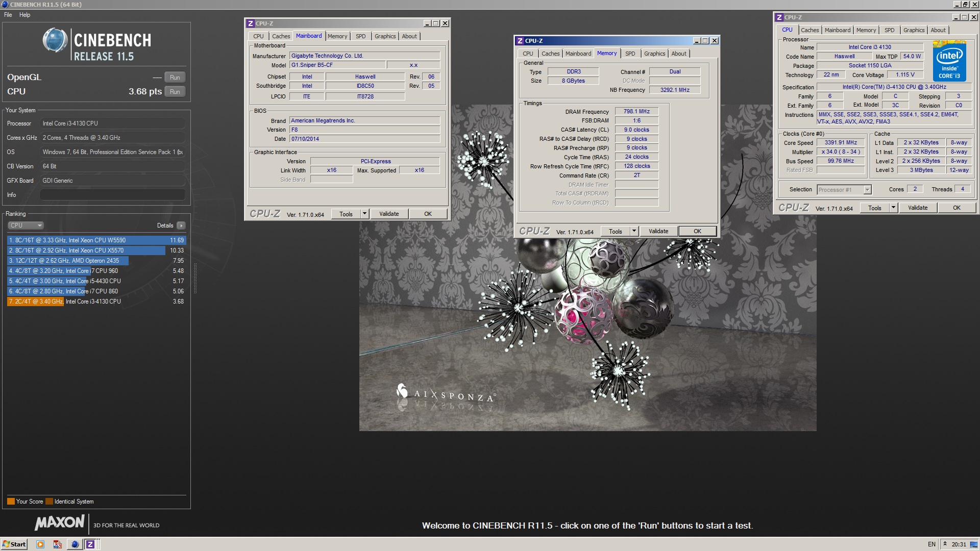Screen dimensions: 980x551
Task: Click Tools button in rightmost CPU-Z window
Action: pos(875,208)
